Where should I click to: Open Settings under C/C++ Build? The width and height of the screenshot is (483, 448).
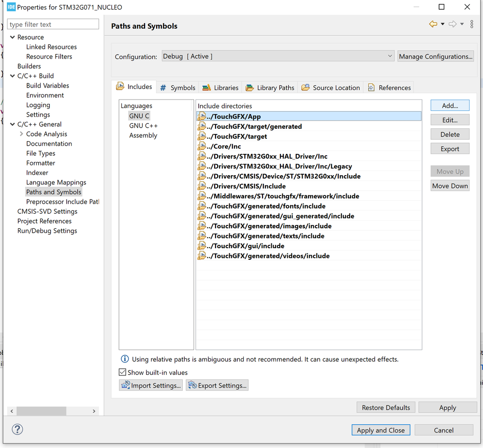(38, 115)
